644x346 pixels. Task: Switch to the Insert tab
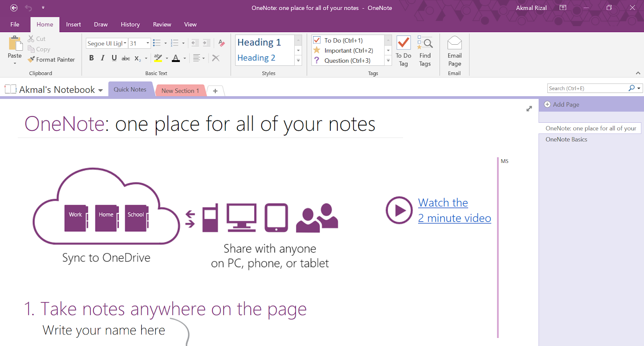tap(74, 25)
